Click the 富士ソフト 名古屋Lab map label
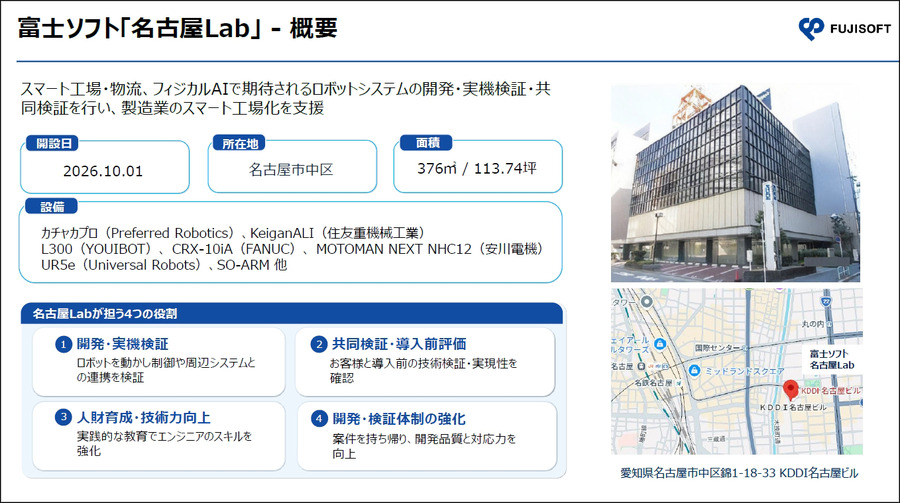The image size is (900, 503). [x=832, y=359]
